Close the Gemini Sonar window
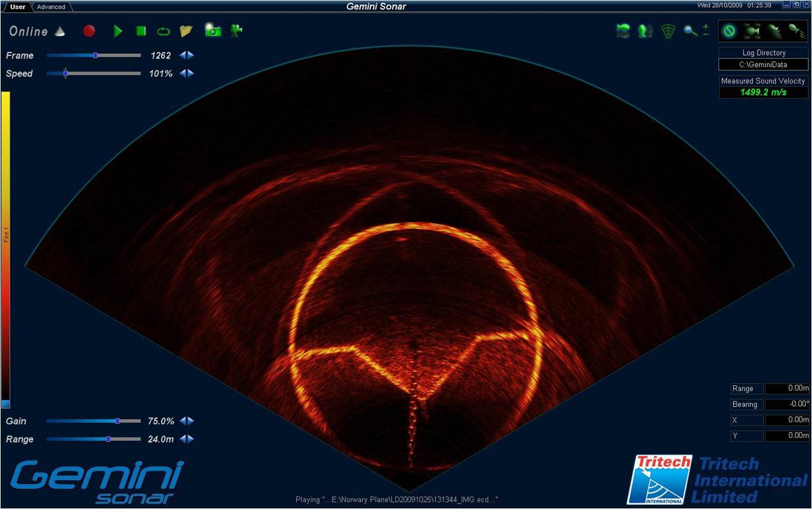Viewport: 812px width, 509px height. [806, 4]
